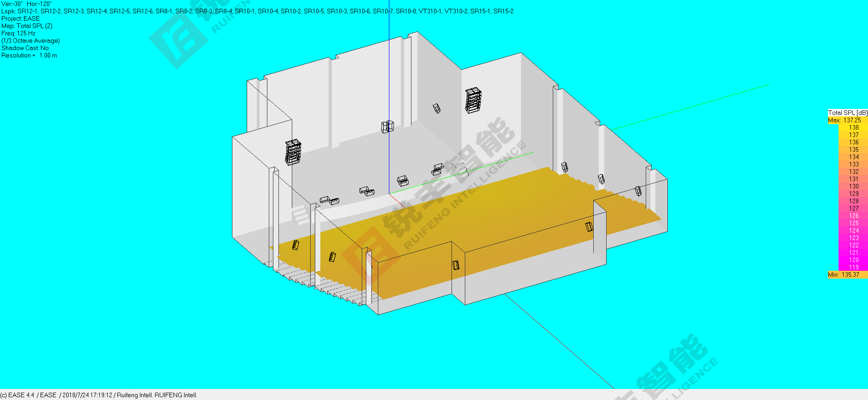Screen dimensions: 868x400
Task: Select the leftmost wall speaker above the audience
Action: [x=295, y=245]
